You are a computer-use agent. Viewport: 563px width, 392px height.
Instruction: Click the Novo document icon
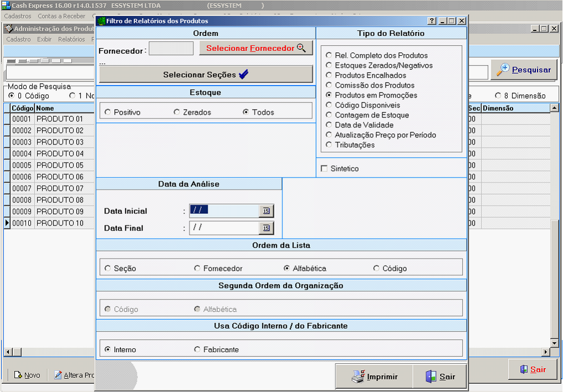(18, 375)
